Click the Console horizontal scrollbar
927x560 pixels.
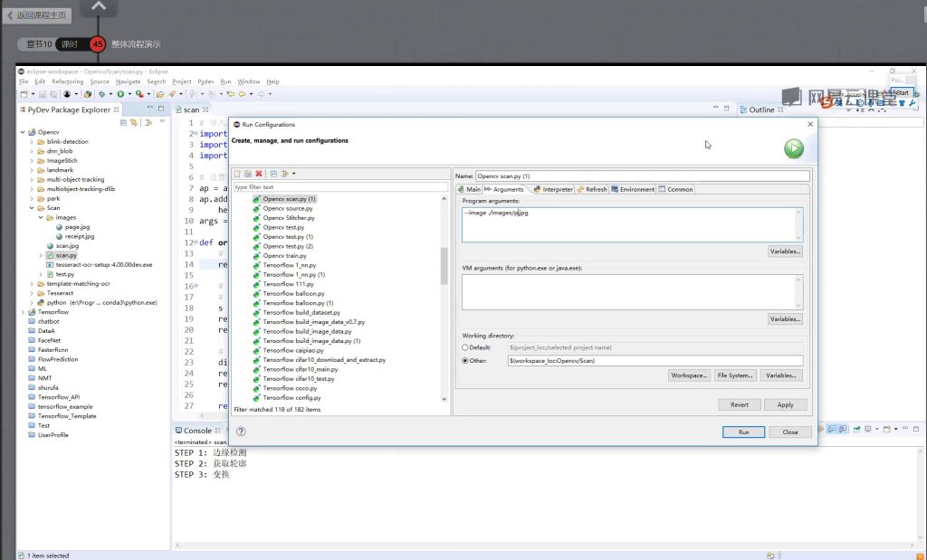point(547,545)
